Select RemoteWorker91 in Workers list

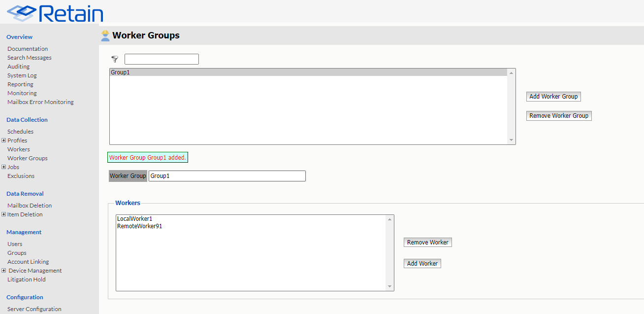click(139, 227)
